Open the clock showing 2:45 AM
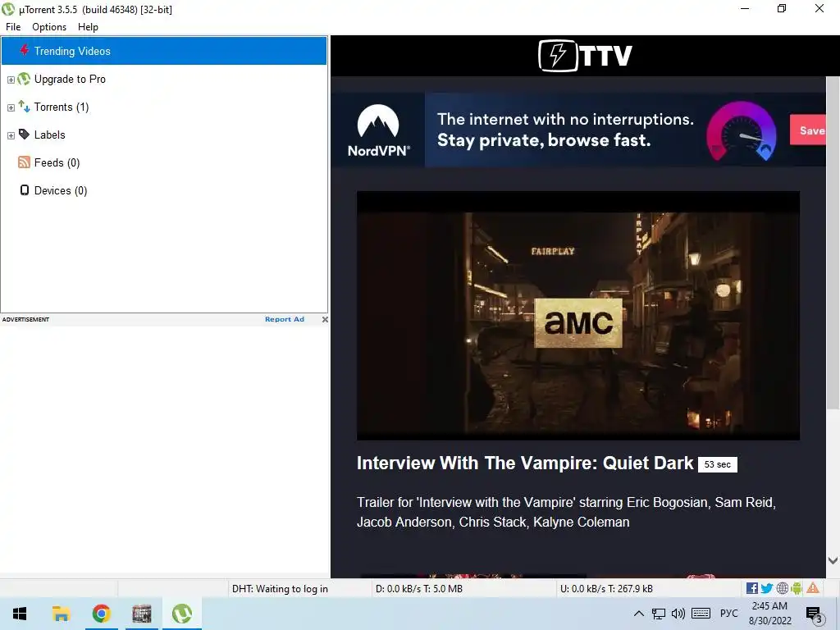This screenshot has width=840, height=630. (x=769, y=614)
